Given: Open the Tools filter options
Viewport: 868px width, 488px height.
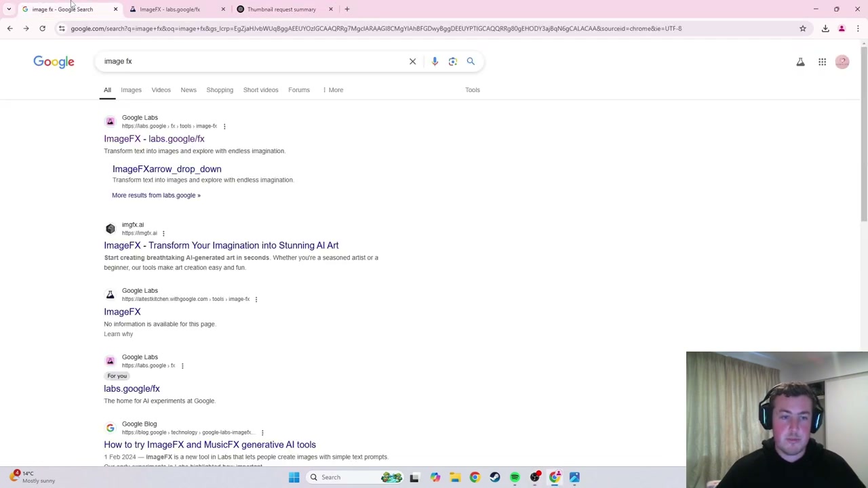Looking at the screenshot, I should pos(473,89).
